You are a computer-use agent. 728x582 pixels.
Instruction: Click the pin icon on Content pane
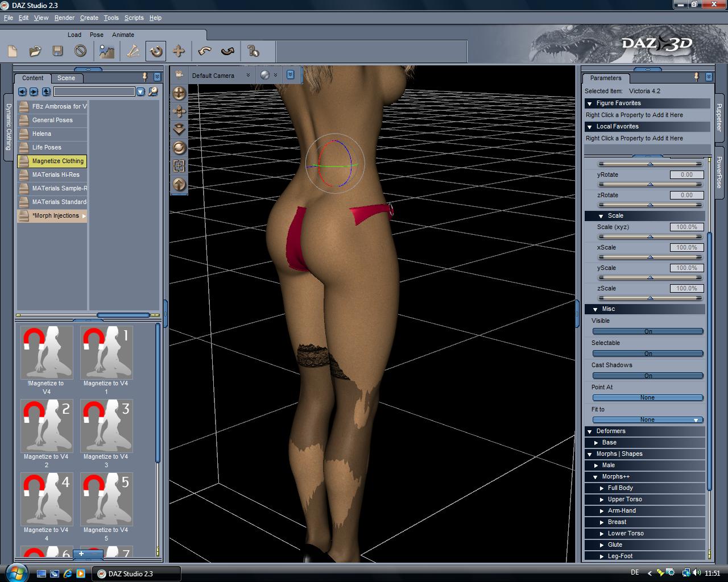(x=145, y=77)
